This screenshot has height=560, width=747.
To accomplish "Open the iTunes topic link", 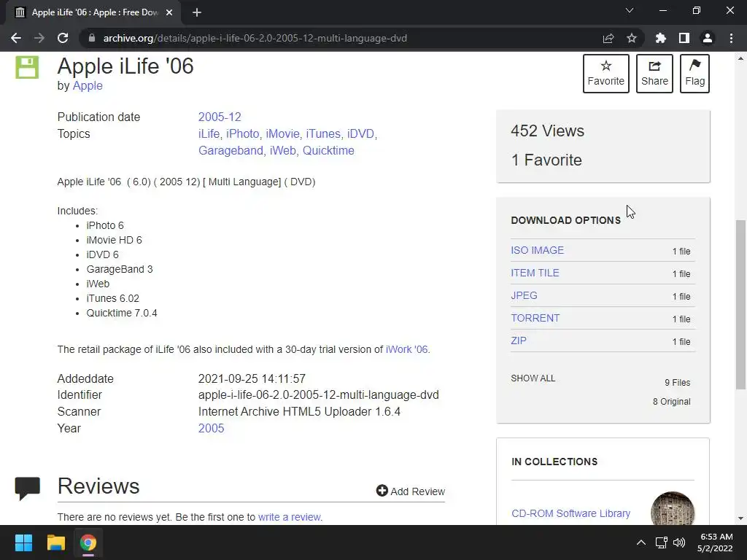I will click(323, 134).
